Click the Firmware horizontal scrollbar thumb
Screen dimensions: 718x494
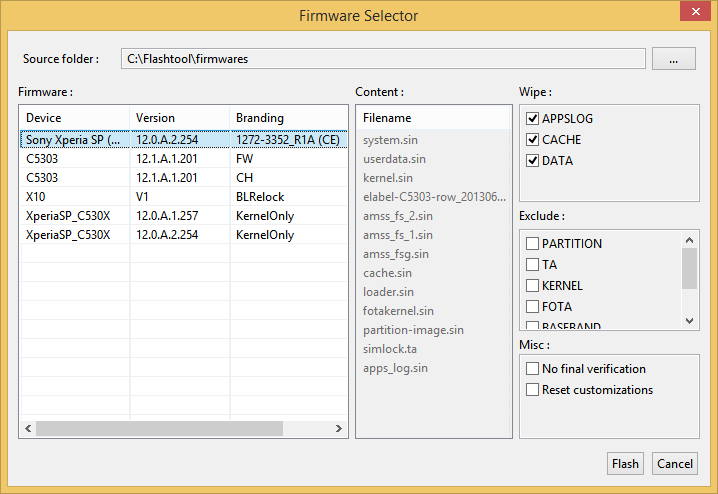159,429
